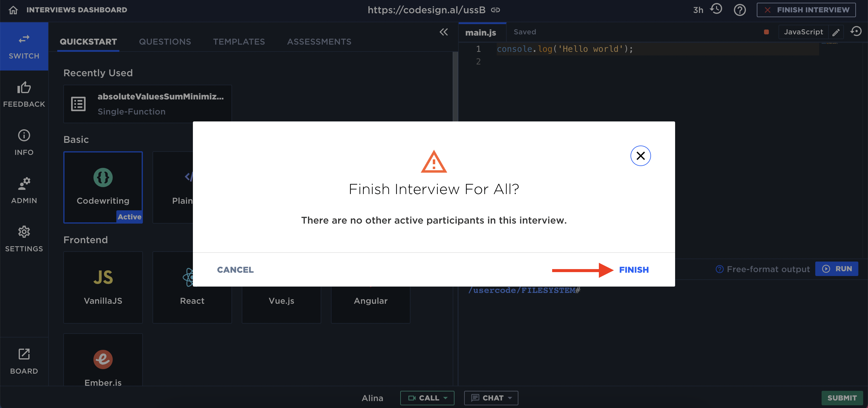Open the Admin sidebar panel

point(24,191)
